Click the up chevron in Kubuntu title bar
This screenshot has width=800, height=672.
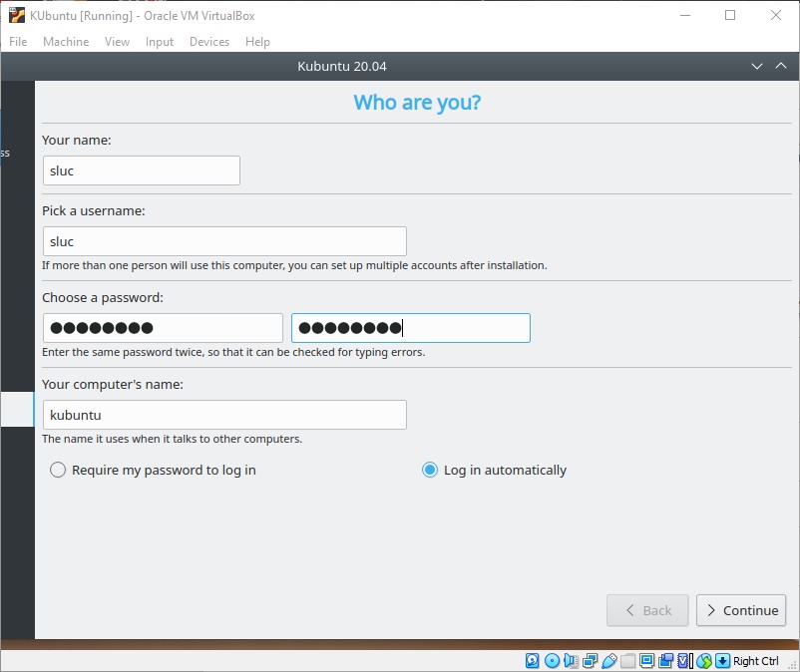pyautogui.click(x=781, y=66)
